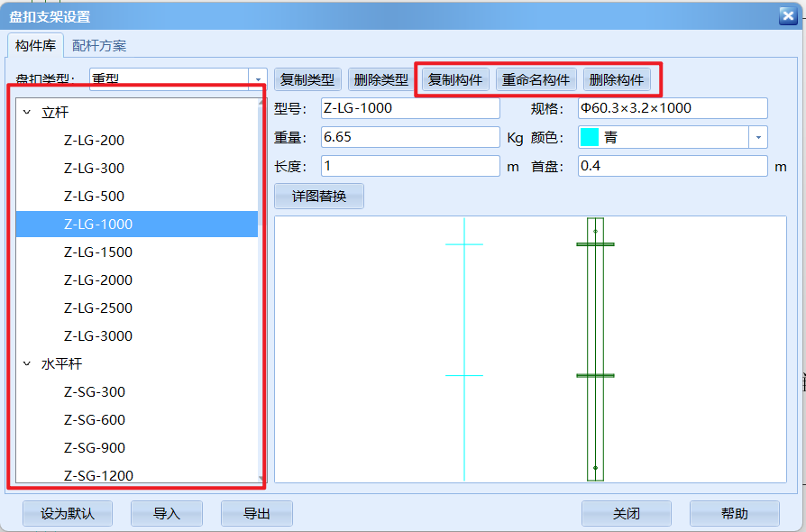Open the 颜色 color dropdown arrow
The image size is (806, 532).
758,137
